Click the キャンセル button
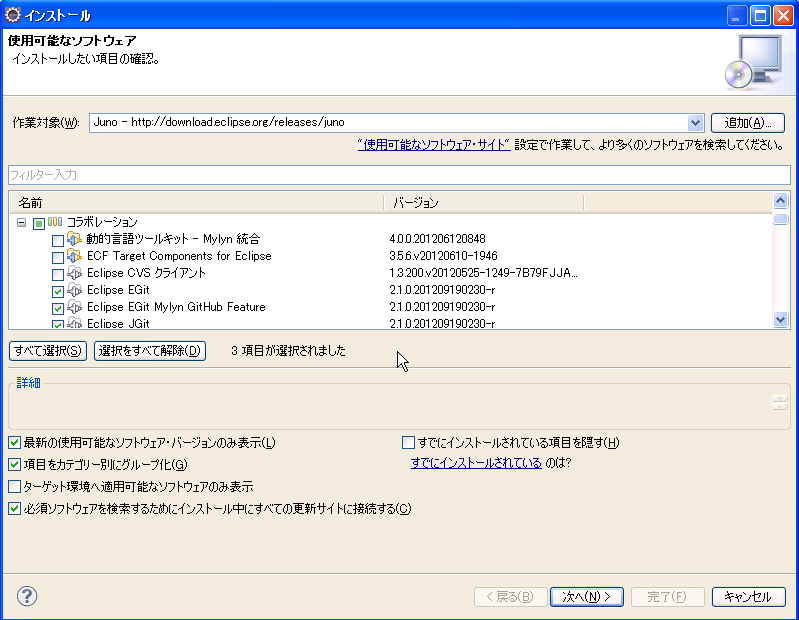This screenshot has width=799, height=620. coord(748,597)
